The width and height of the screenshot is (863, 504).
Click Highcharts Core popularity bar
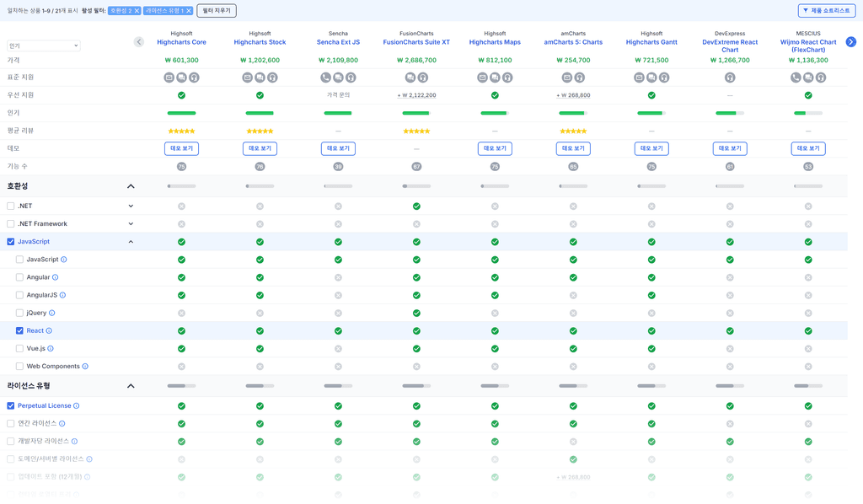(182, 113)
